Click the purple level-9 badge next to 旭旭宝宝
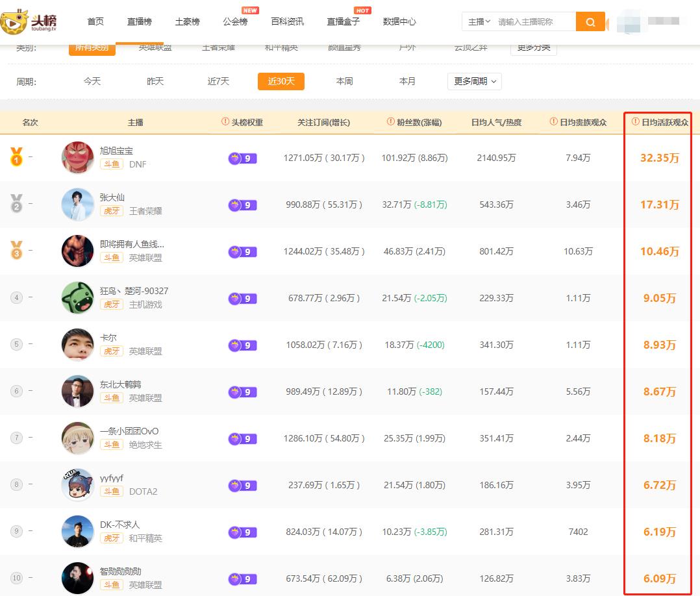 [x=242, y=157]
